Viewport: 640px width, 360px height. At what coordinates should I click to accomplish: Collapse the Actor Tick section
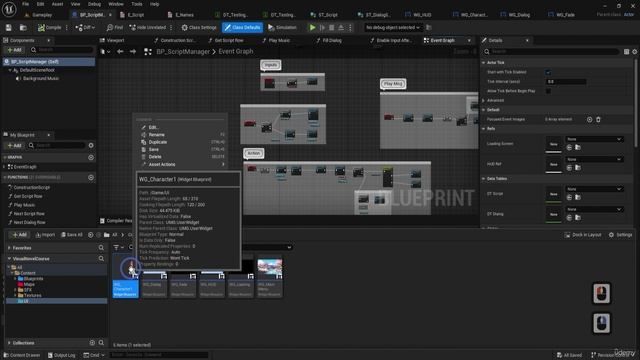[484, 62]
